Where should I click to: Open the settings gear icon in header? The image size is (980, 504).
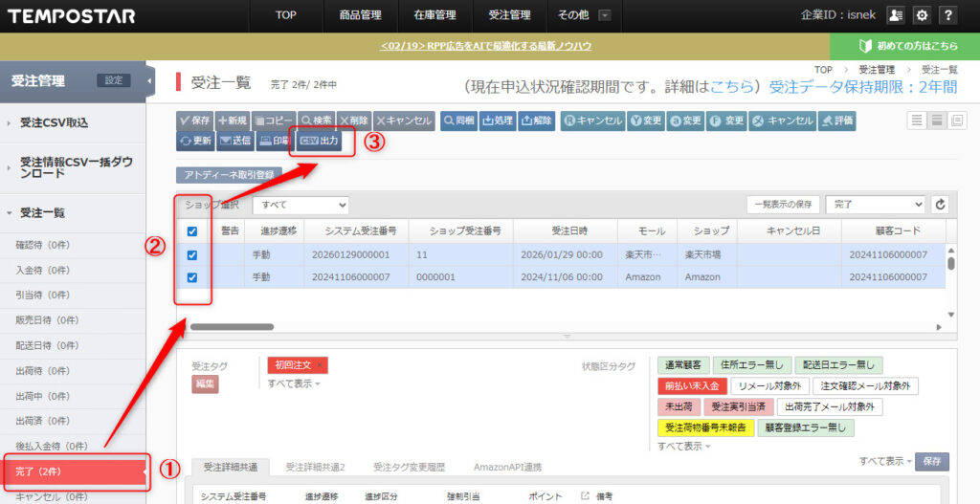pyautogui.click(x=922, y=15)
